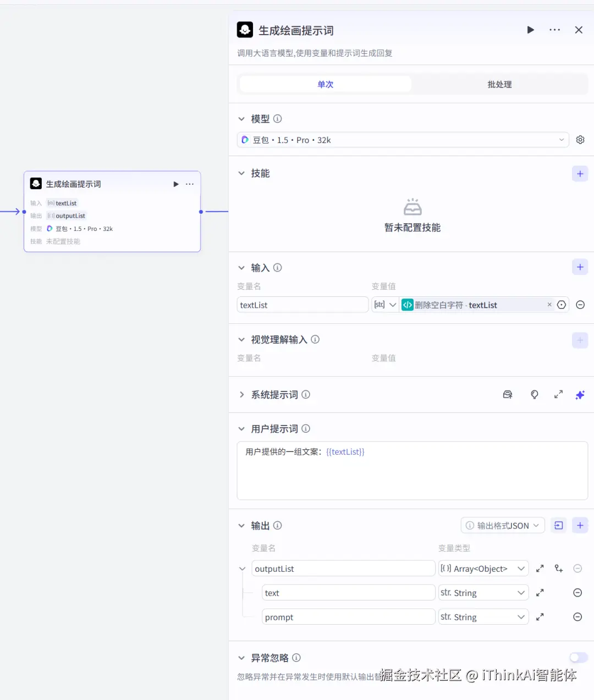Edit the prompt output field name

349,617
